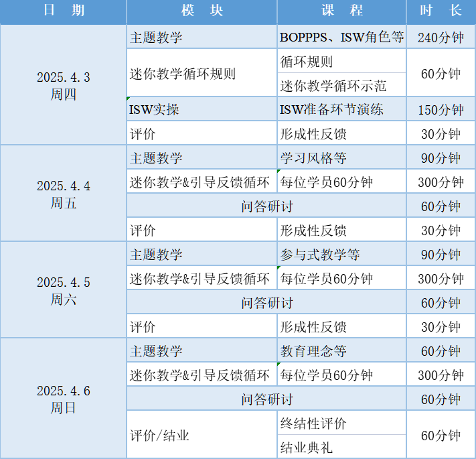Click the 参与式教学等 course cell

pos(342,253)
